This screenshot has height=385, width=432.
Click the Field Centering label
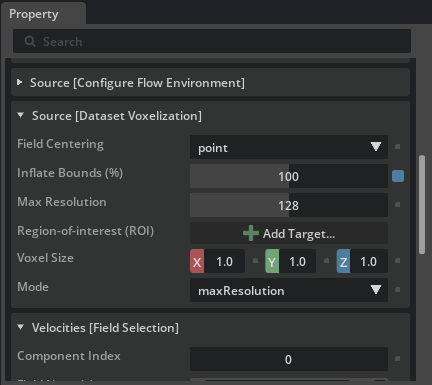click(60, 144)
